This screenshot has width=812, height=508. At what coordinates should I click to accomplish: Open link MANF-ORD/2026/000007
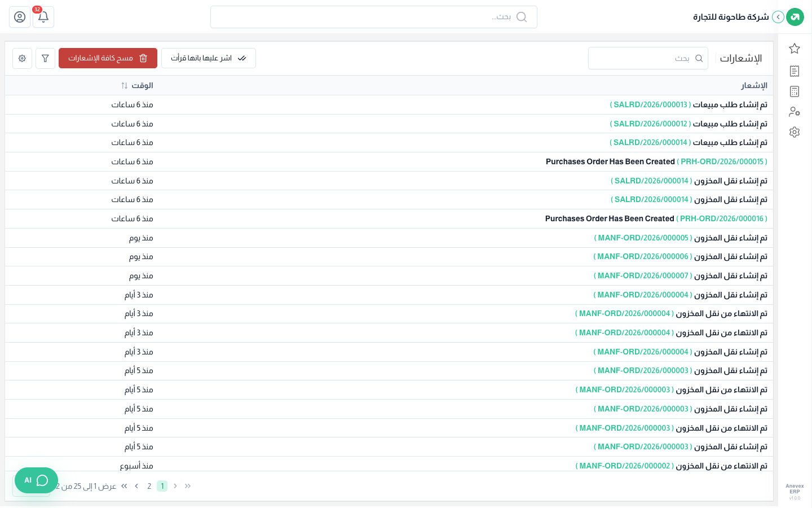643,276
